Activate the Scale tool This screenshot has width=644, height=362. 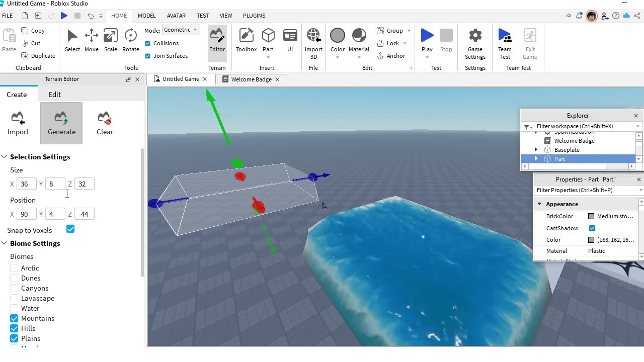[111, 40]
